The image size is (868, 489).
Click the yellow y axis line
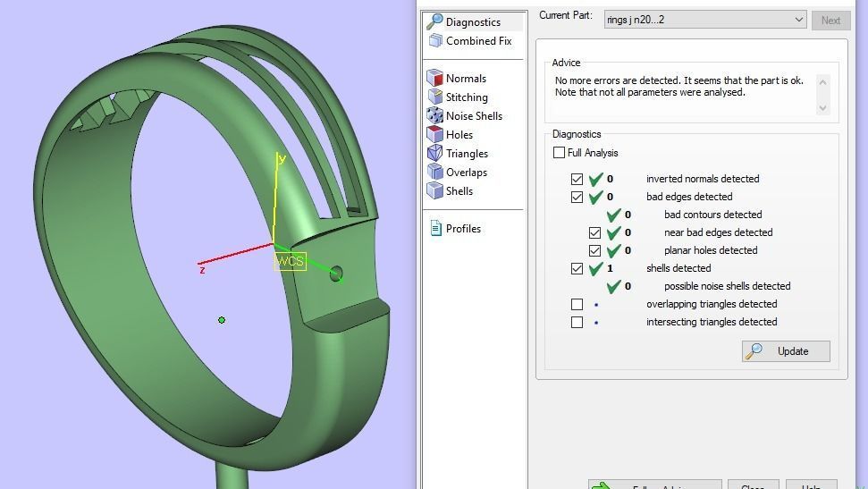(275, 199)
